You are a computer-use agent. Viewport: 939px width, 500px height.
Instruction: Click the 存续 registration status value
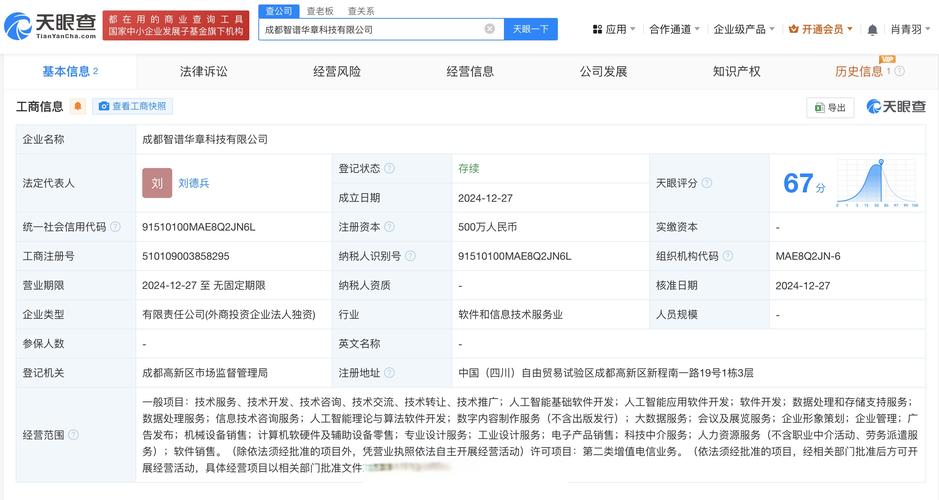coord(468,168)
